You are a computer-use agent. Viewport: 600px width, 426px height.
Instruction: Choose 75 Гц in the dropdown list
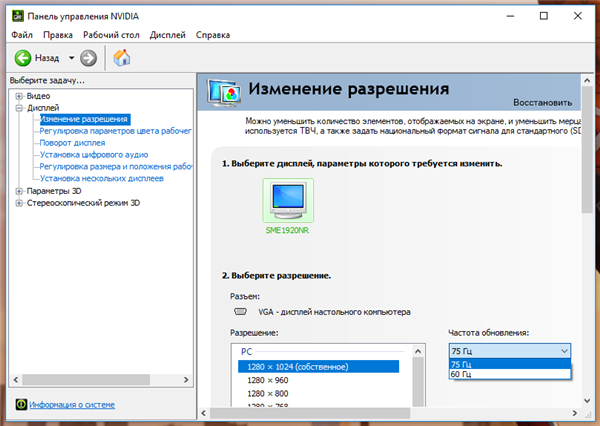510,364
